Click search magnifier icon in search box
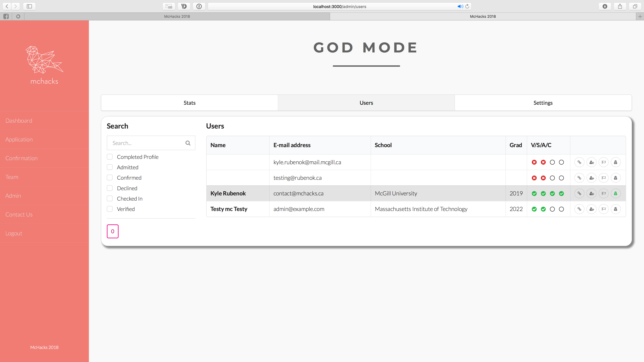644x362 pixels. click(188, 143)
